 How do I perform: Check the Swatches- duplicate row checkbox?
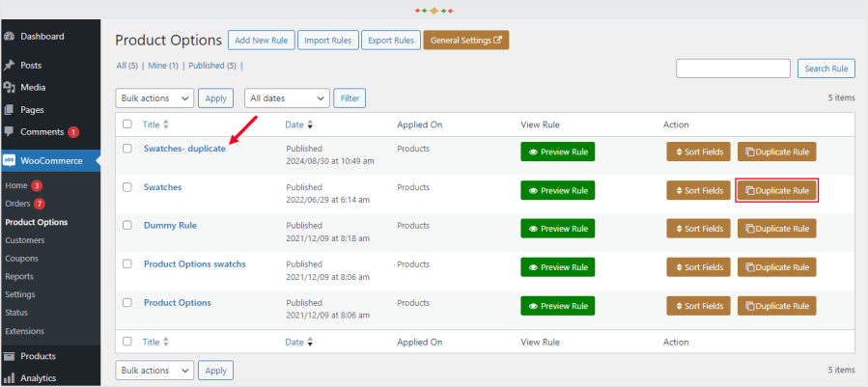(x=127, y=149)
